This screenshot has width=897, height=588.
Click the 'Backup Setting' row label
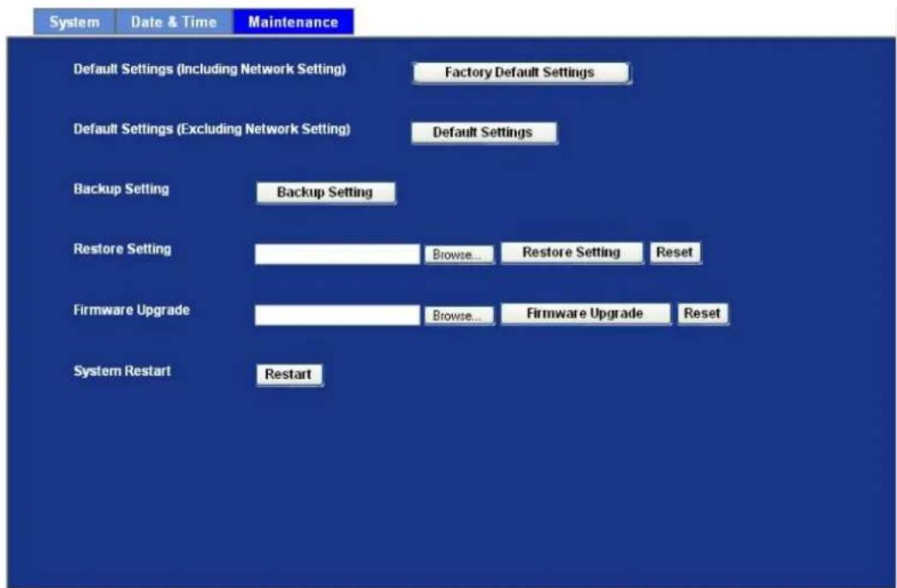coord(122,189)
